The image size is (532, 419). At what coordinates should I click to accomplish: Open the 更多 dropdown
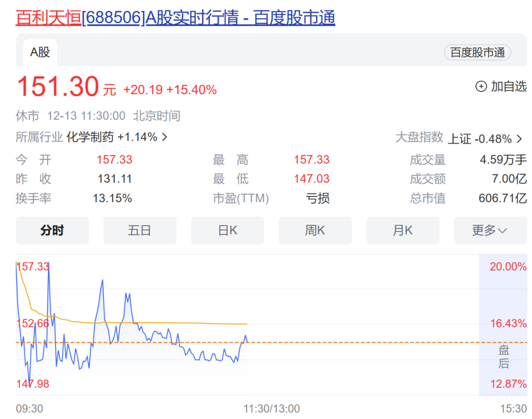[490, 231]
